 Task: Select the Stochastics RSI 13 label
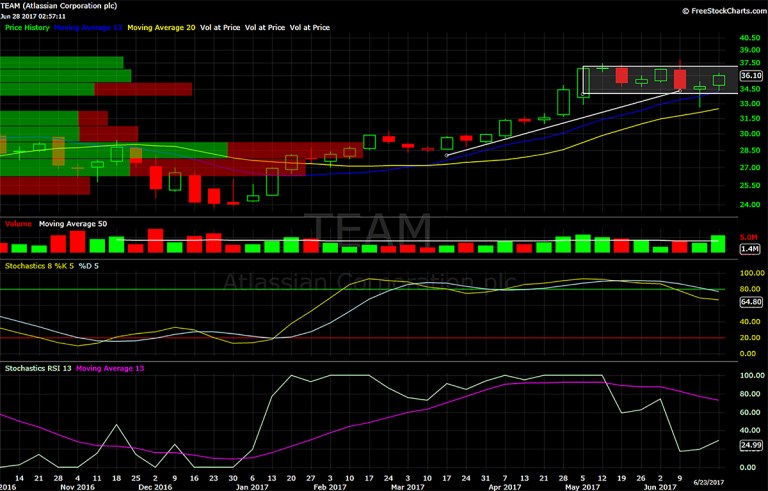click(x=38, y=368)
